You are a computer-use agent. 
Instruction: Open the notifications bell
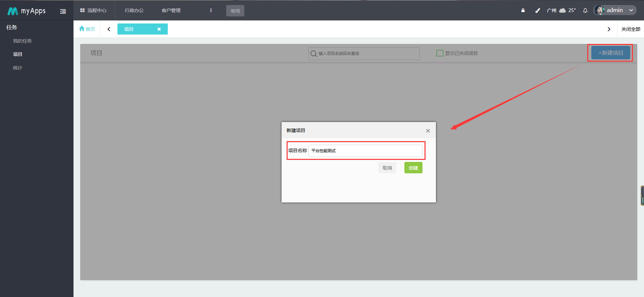[x=585, y=10]
